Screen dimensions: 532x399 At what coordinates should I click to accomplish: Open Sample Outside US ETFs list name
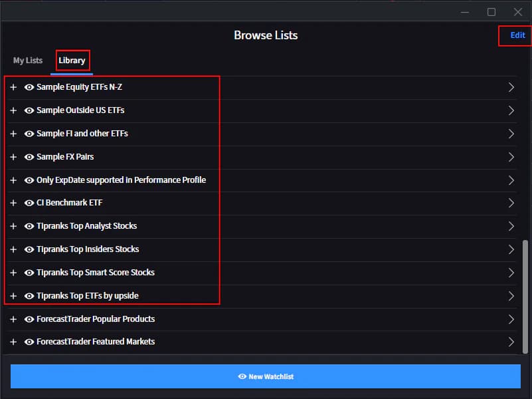click(x=80, y=110)
